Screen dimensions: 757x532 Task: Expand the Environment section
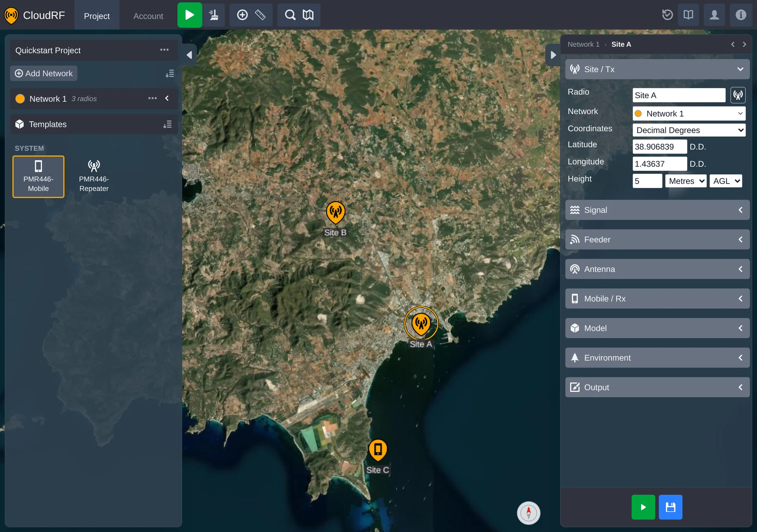(657, 358)
